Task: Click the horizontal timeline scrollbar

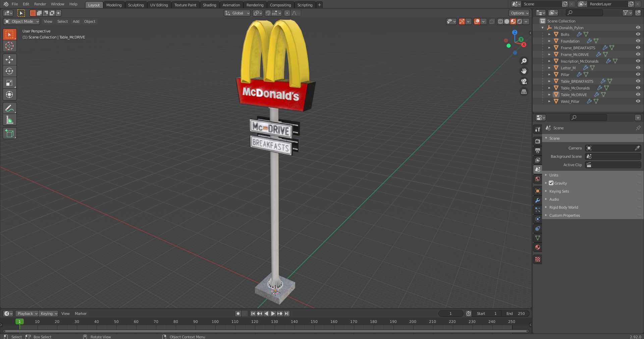Action: [x=266, y=331]
